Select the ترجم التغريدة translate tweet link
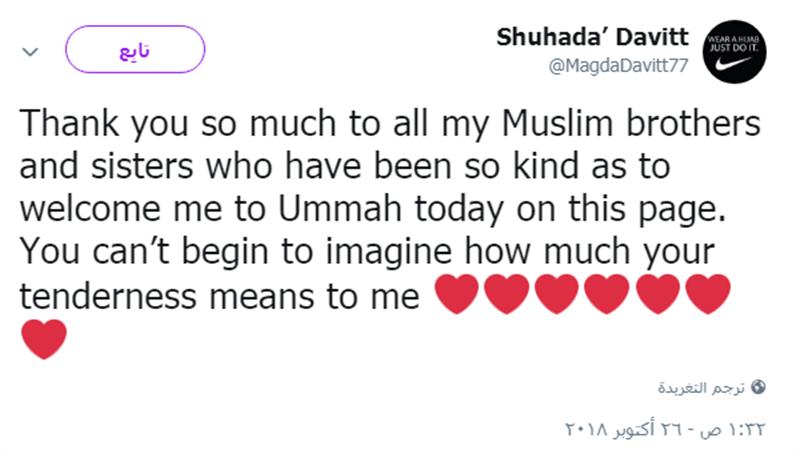This screenshot has width=800, height=454. point(702,388)
